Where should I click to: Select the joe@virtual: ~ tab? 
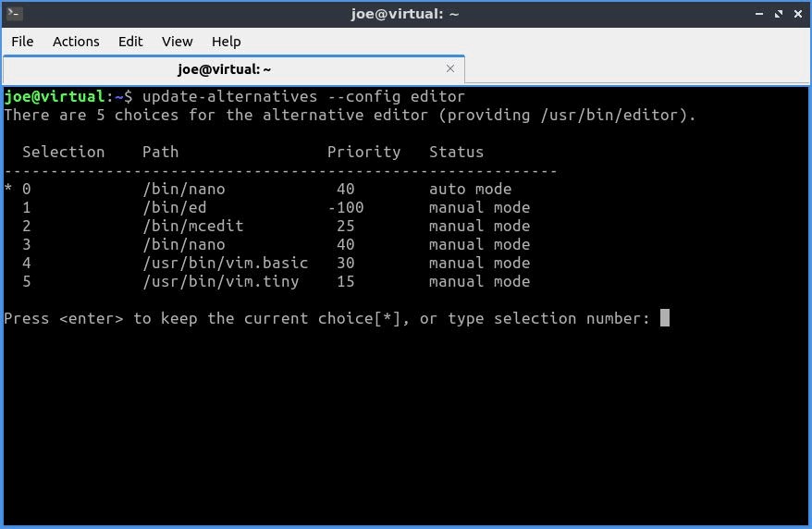pos(234,69)
